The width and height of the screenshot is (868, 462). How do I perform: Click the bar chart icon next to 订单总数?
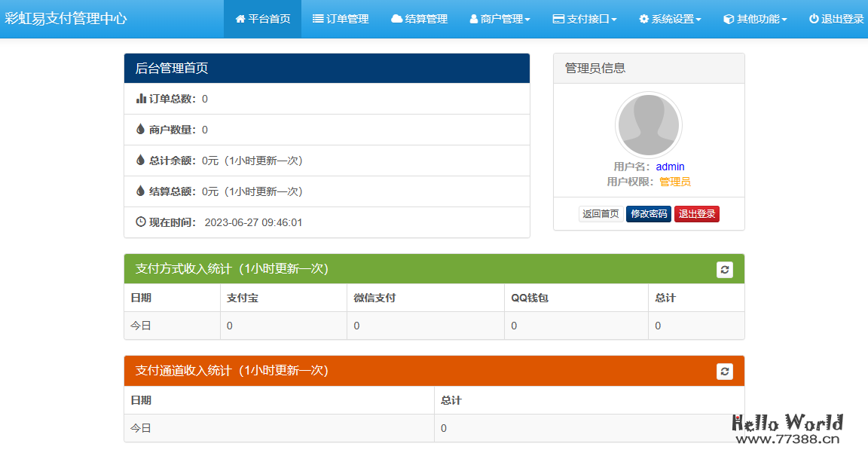[140, 99]
